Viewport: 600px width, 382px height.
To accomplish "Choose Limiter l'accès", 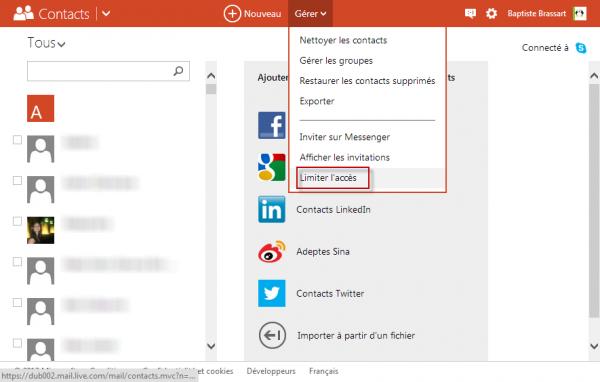I will (x=328, y=178).
